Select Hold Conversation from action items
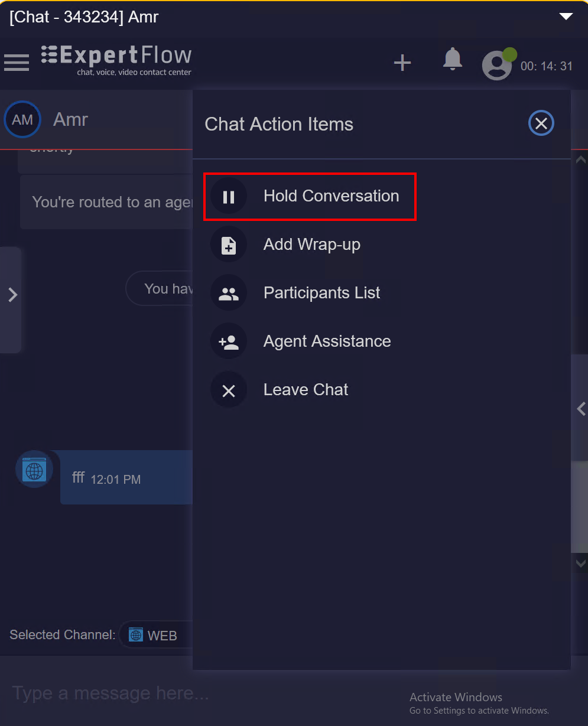588x726 pixels. [331, 196]
